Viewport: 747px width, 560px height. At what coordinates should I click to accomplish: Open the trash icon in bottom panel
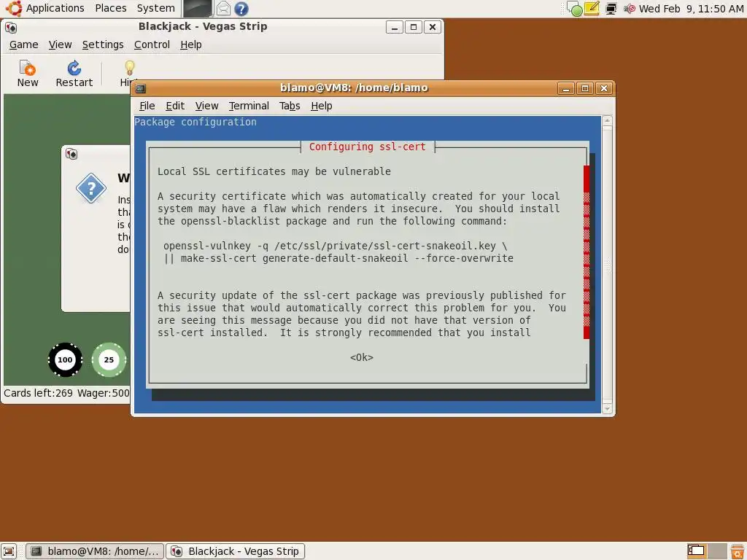pyautogui.click(x=737, y=551)
